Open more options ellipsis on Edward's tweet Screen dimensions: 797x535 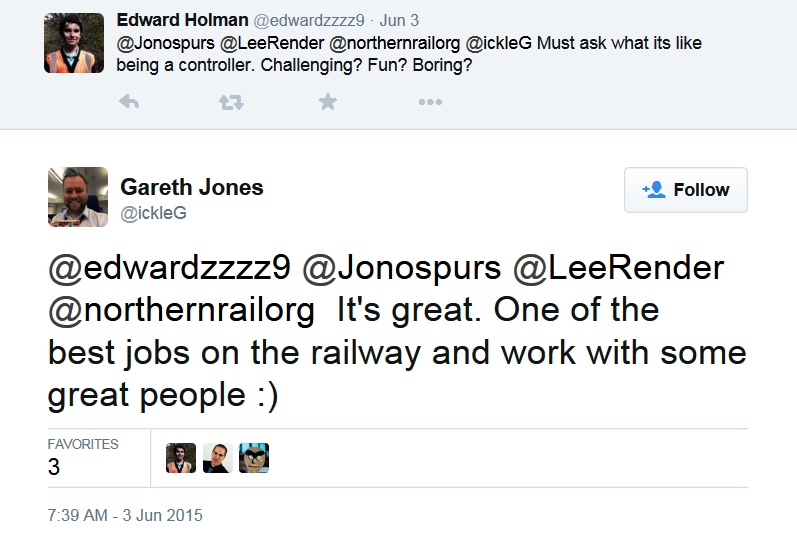[x=430, y=102]
